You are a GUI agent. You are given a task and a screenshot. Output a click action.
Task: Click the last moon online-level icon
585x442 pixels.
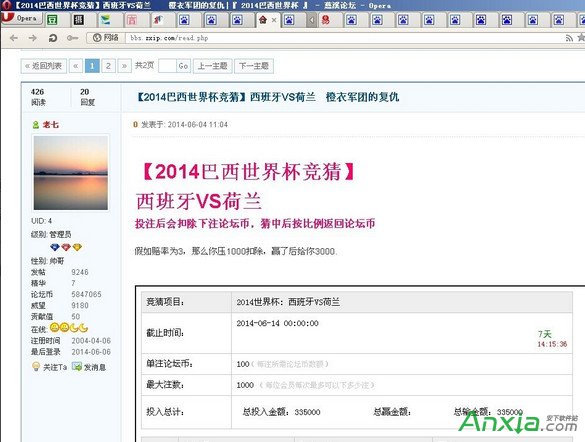[84, 328]
